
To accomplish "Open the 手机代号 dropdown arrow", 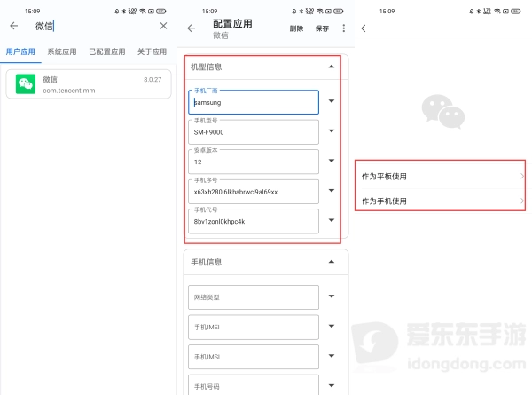I will click(x=332, y=220).
